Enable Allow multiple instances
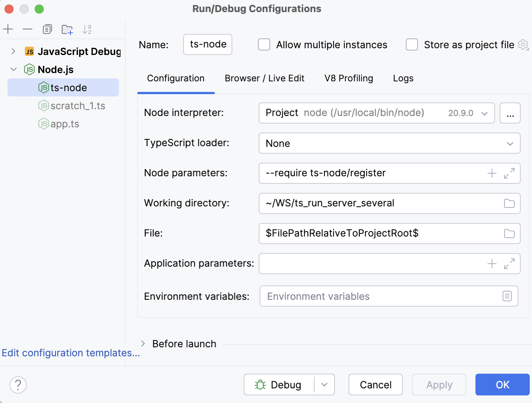 coord(264,44)
